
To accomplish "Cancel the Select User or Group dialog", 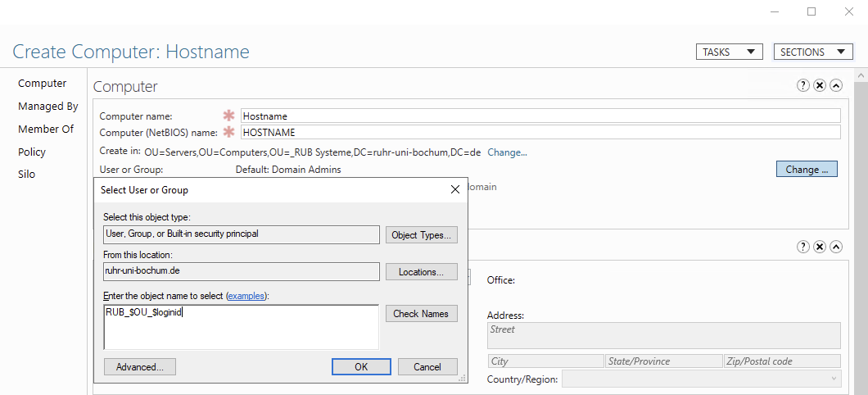I will (427, 367).
